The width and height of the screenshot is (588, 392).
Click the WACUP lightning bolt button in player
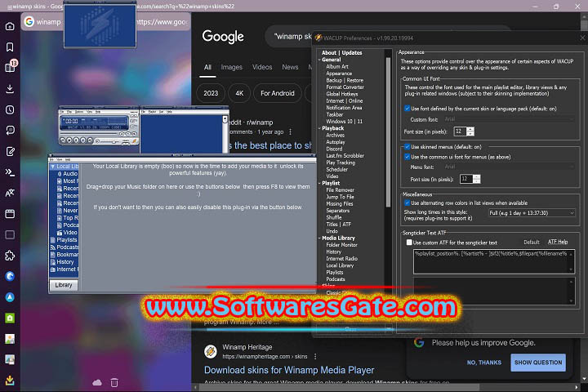point(135,141)
